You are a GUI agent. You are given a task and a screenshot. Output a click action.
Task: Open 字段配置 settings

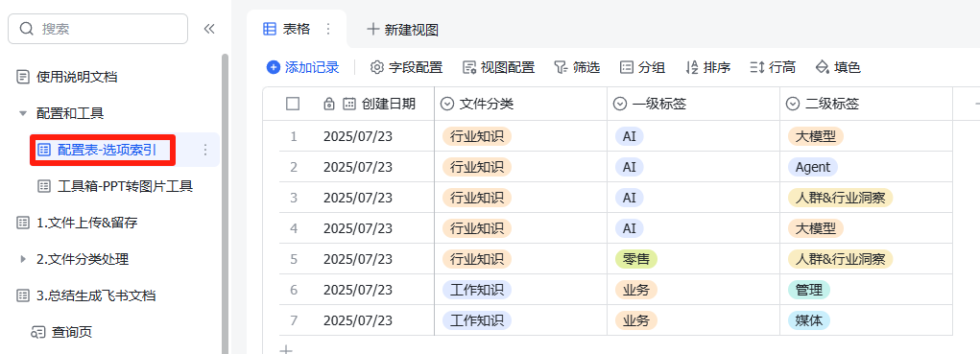point(406,67)
